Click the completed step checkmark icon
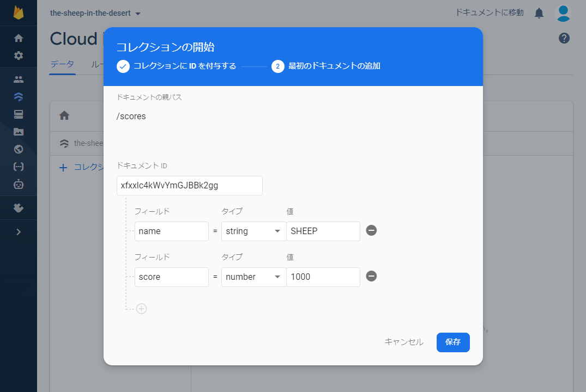Screen dimensions: 586x392 (x=123, y=66)
